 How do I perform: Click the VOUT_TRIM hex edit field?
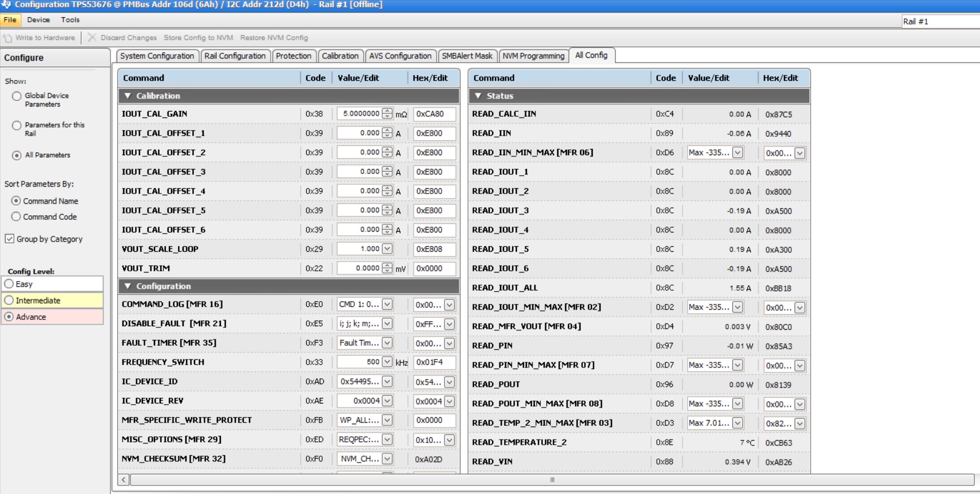tap(434, 268)
